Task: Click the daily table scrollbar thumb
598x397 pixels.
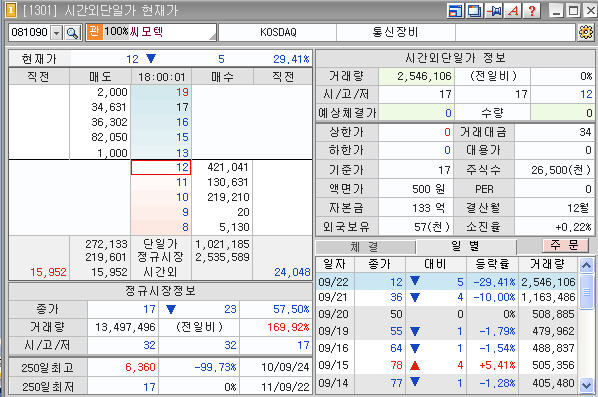Action: tap(586, 292)
